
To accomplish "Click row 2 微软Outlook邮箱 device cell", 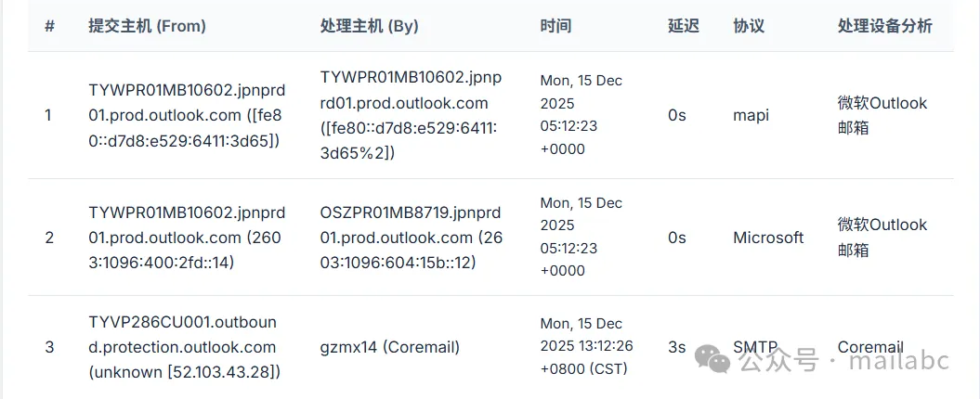I will [x=882, y=238].
